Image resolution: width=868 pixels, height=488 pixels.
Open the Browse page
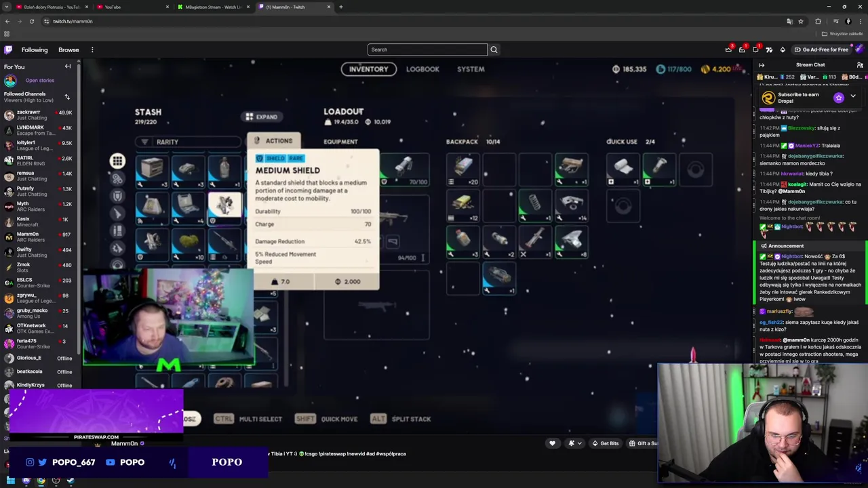pyautogui.click(x=68, y=49)
